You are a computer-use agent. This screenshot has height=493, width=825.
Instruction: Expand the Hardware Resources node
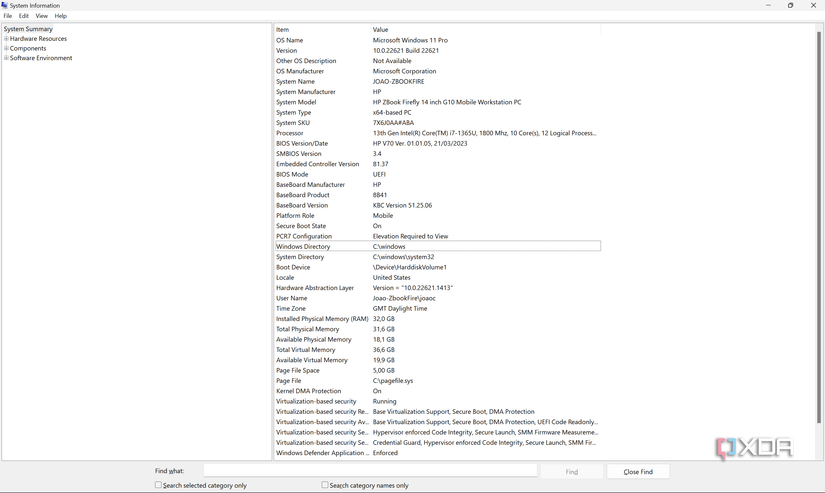(6, 38)
